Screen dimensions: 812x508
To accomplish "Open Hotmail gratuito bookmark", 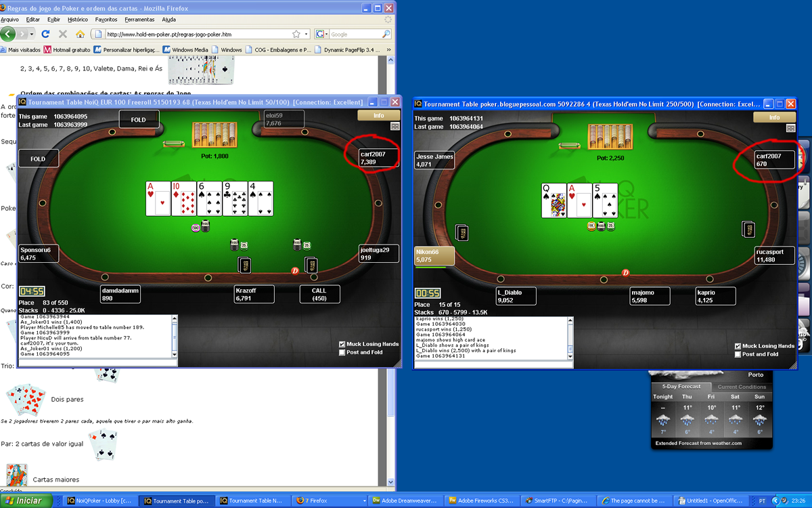I will tap(67, 49).
